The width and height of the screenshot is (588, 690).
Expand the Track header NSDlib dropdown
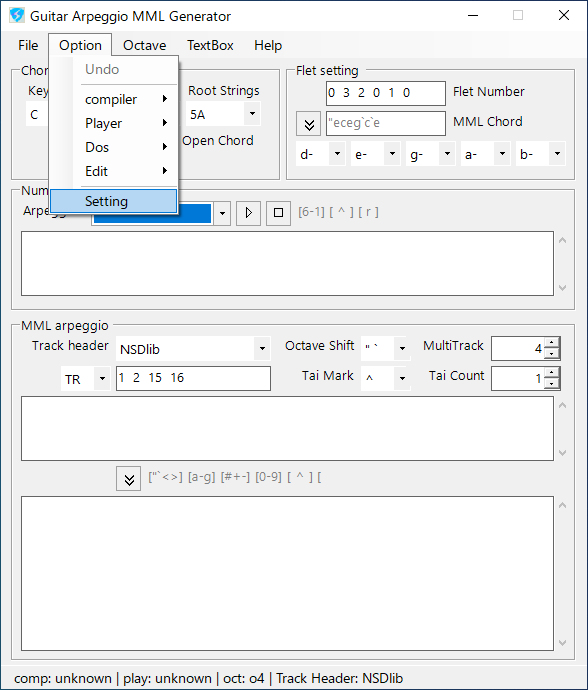262,349
